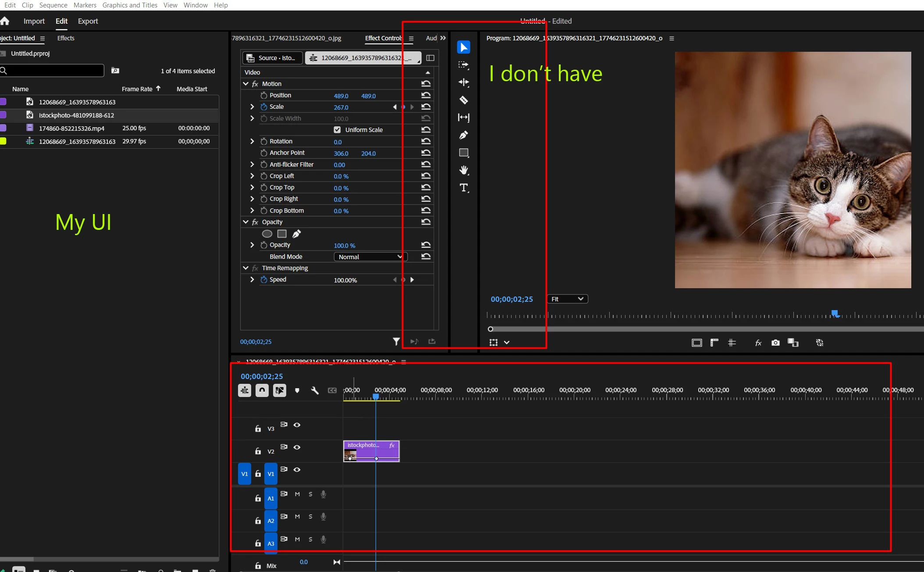Click the program monitor playhead marker
Viewport: 924px width, 572px height.
[835, 313]
